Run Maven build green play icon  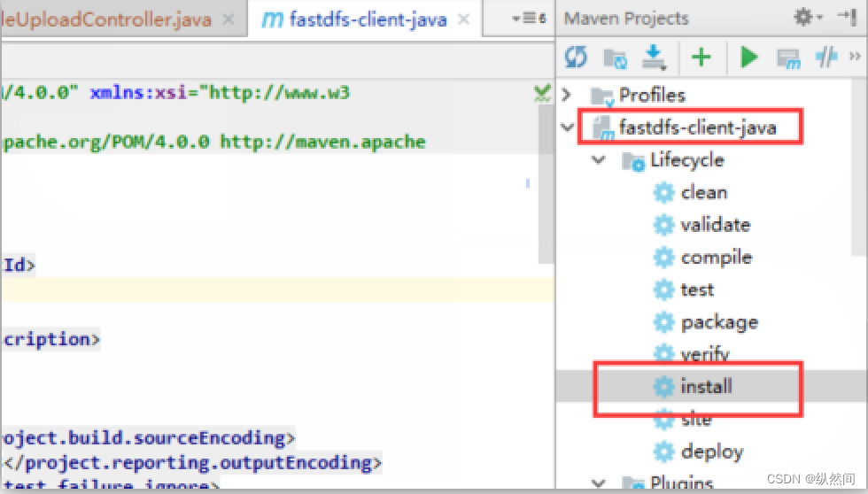(x=748, y=57)
